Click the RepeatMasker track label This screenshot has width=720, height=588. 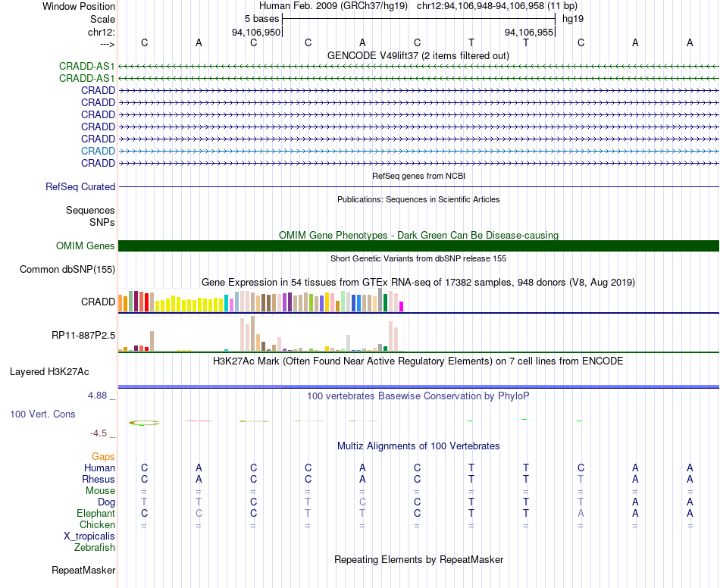point(83,570)
